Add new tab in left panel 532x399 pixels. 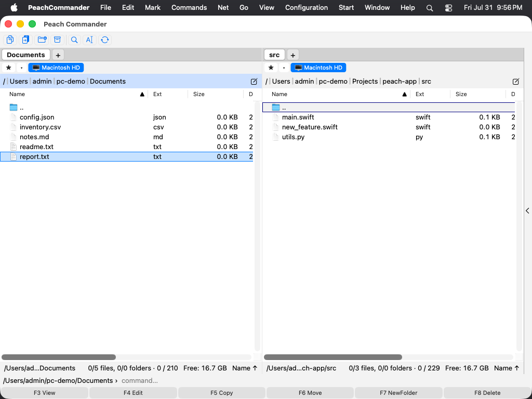coord(58,55)
